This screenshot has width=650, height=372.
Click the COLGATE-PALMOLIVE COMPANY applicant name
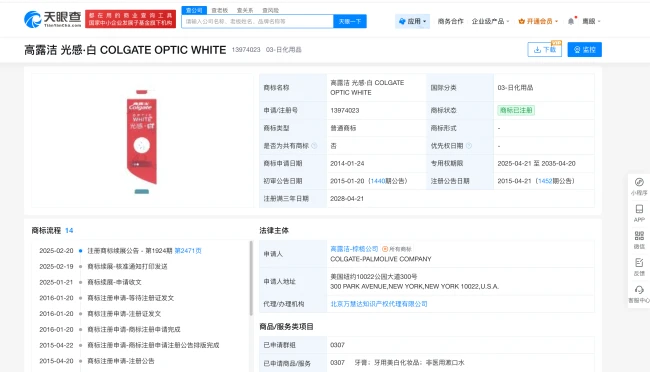(381, 259)
